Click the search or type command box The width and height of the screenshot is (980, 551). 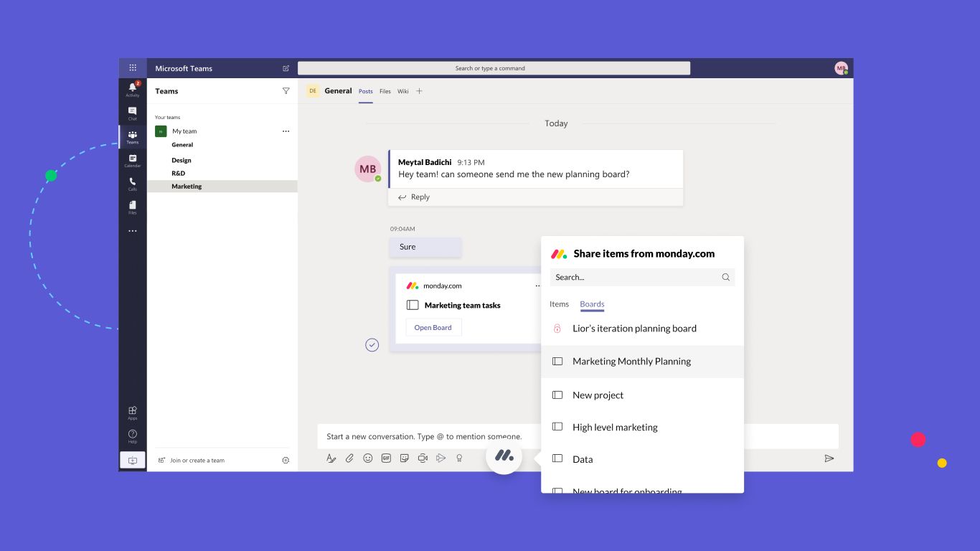pos(494,68)
